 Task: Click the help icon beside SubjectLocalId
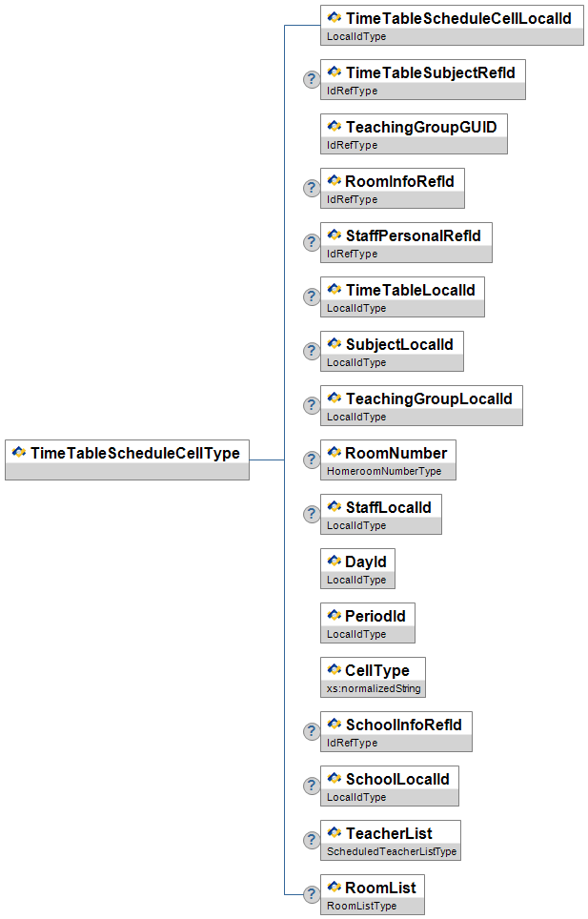[x=311, y=352]
